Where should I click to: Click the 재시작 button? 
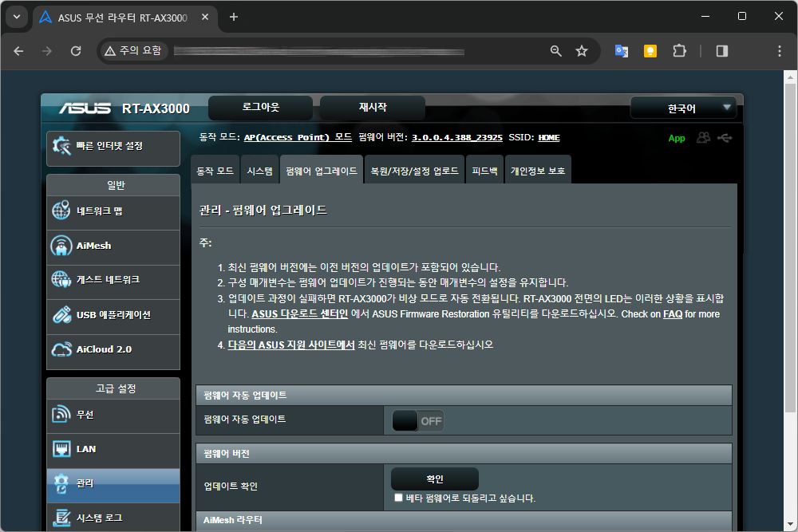373,108
